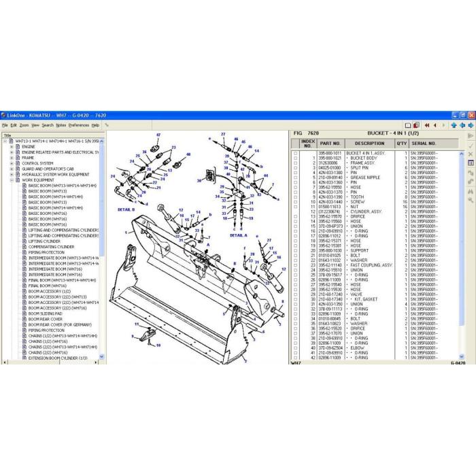Image resolution: width=476 pixels, height=476 pixels.
Task: Click the document icon beside FRAME
Action: 18,158
